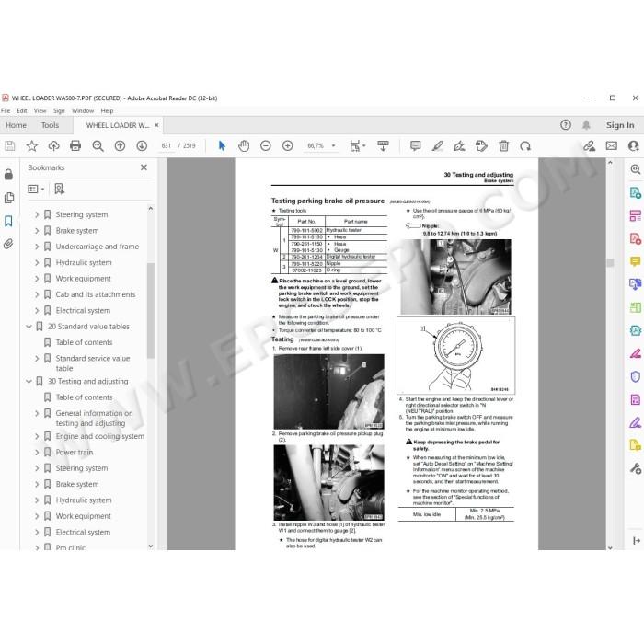Image resolution: width=644 pixels, height=644 pixels.
Task: Expand the first Steering system bookmark
Action: [x=37, y=214]
